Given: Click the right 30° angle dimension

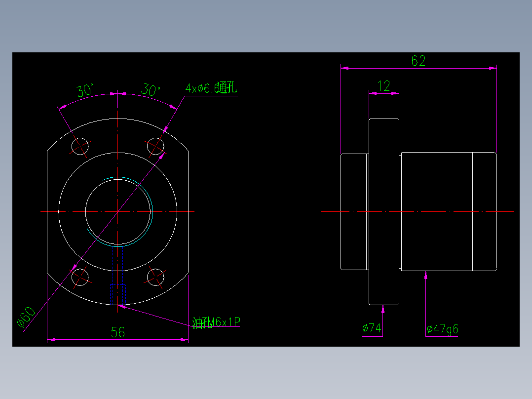Looking at the screenshot, I should point(151,89).
